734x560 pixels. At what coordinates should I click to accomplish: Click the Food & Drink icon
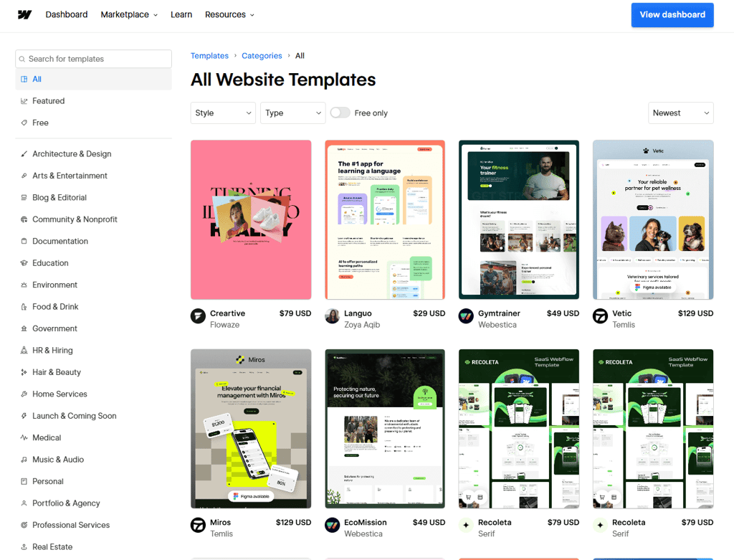click(x=24, y=307)
